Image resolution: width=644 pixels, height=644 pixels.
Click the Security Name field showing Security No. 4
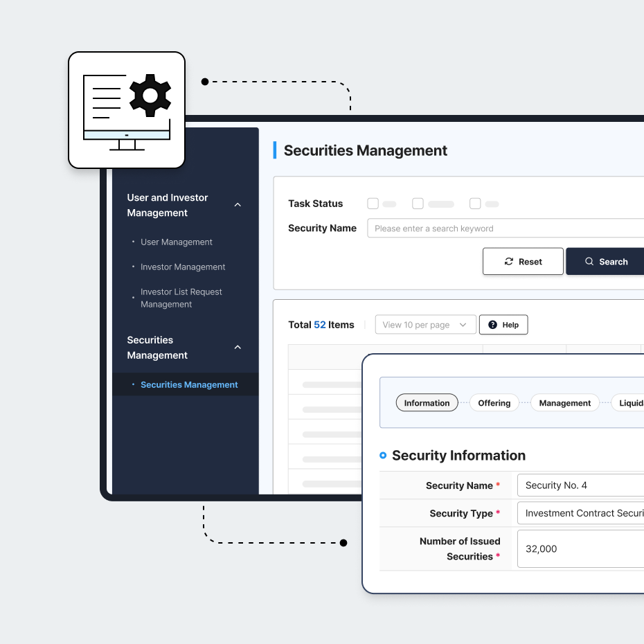580,485
